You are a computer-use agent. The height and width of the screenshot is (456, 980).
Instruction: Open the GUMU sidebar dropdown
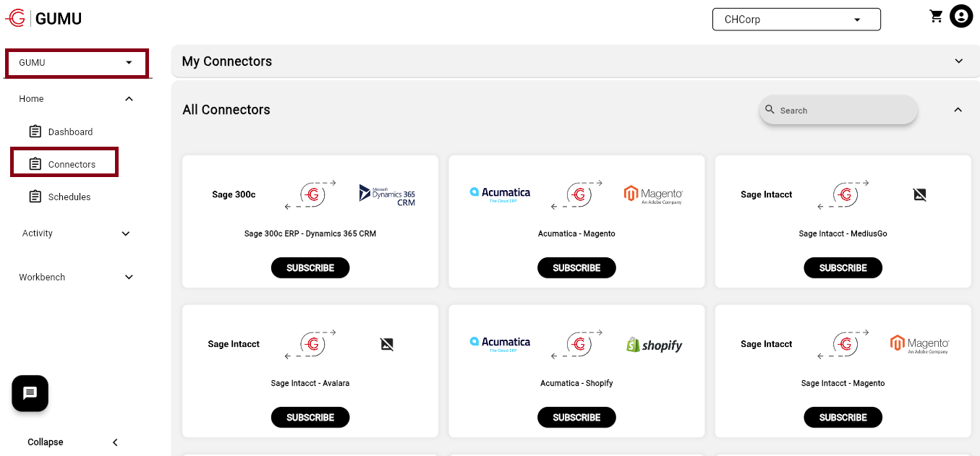coord(77,63)
